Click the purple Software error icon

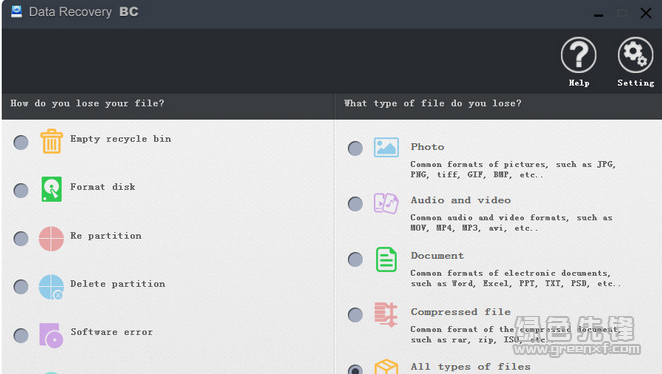[x=51, y=335]
